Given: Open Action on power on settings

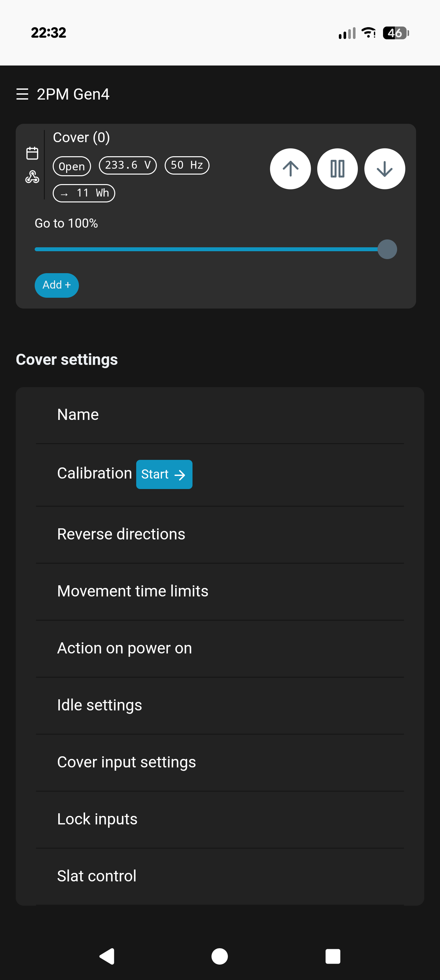Looking at the screenshot, I should pyautogui.click(x=220, y=649).
